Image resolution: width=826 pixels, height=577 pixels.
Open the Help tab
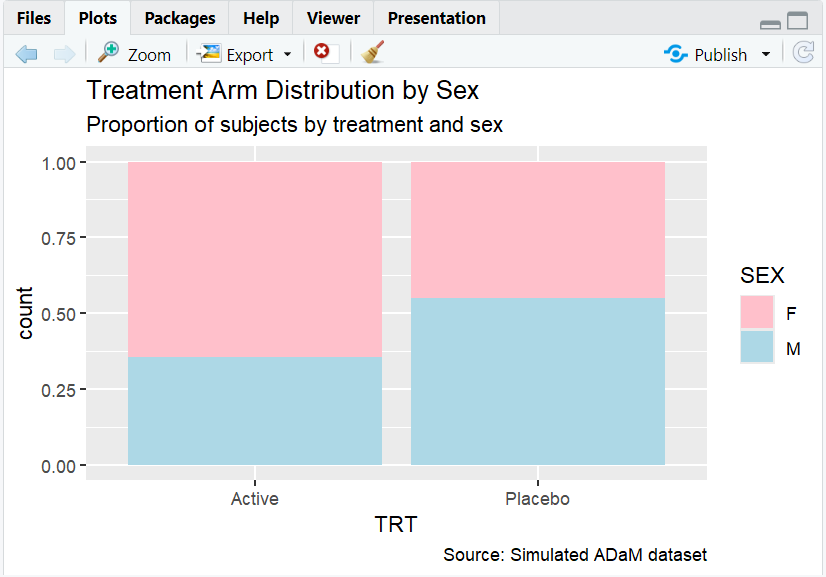(x=260, y=17)
